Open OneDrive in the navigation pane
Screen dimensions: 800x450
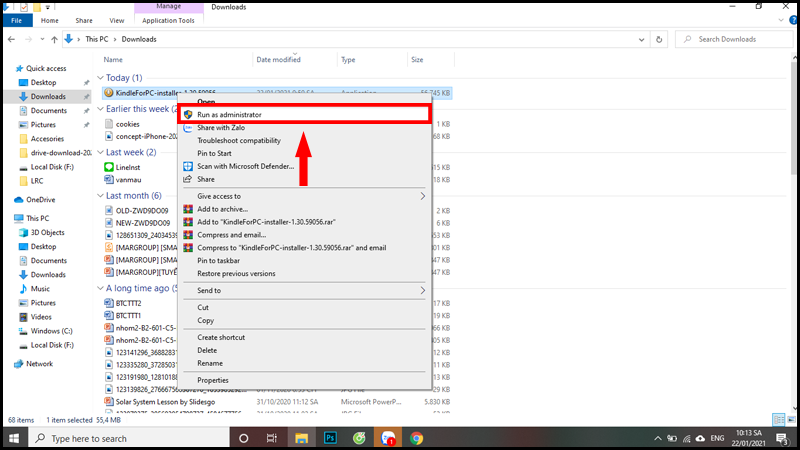coord(40,200)
